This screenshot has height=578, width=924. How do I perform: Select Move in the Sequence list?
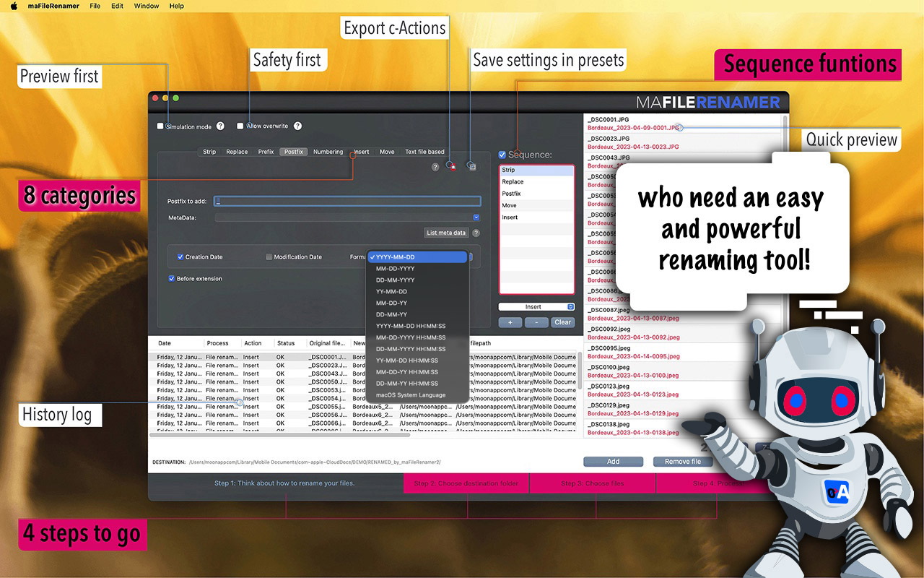(536, 206)
